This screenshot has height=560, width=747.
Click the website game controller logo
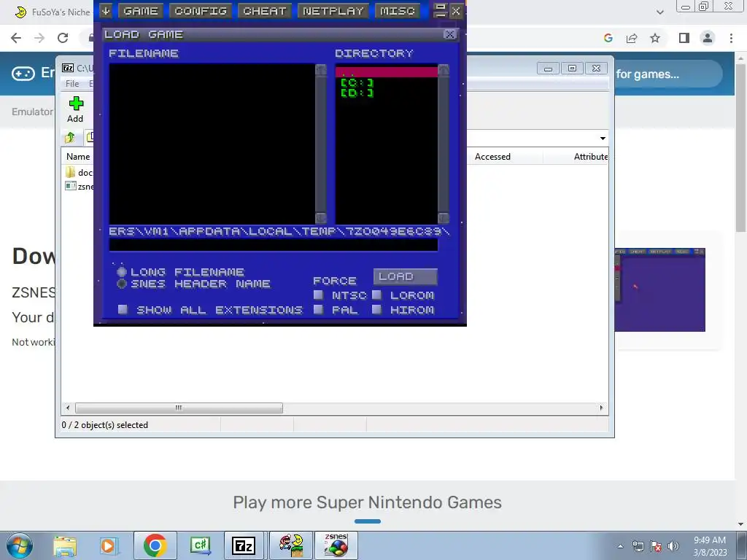[x=23, y=74]
